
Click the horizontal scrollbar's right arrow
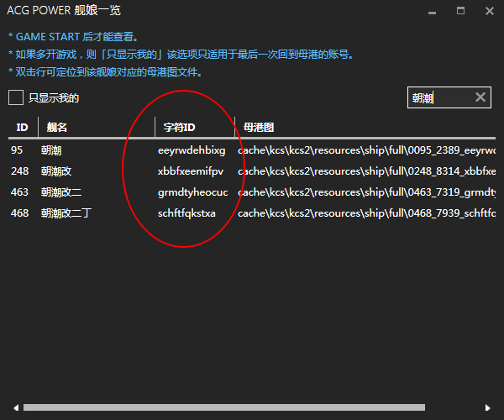point(491,408)
